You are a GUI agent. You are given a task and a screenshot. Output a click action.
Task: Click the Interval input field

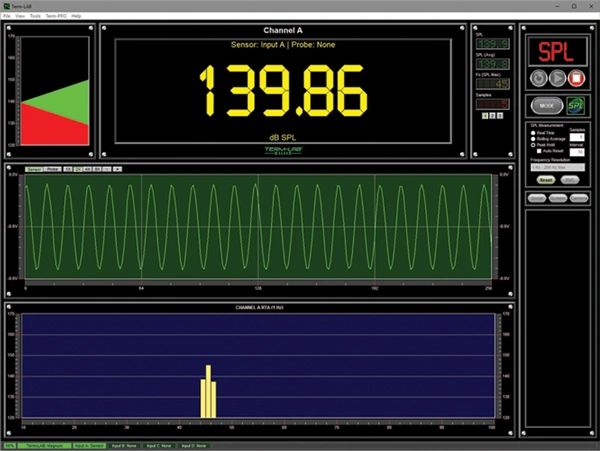[x=578, y=151]
